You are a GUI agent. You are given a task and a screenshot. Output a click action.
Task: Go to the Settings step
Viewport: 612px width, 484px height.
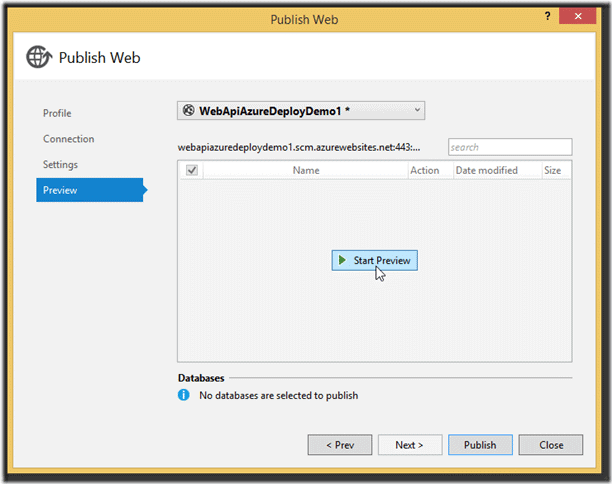point(60,165)
